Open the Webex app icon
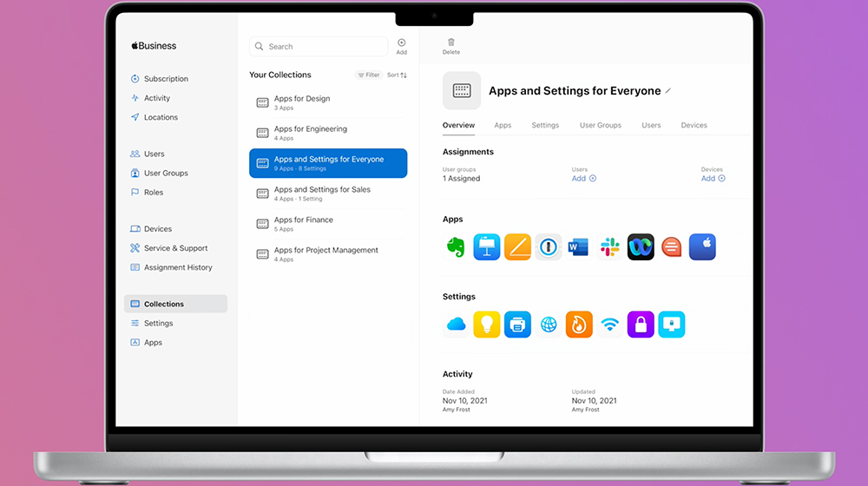The image size is (868, 486). click(x=641, y=246)
